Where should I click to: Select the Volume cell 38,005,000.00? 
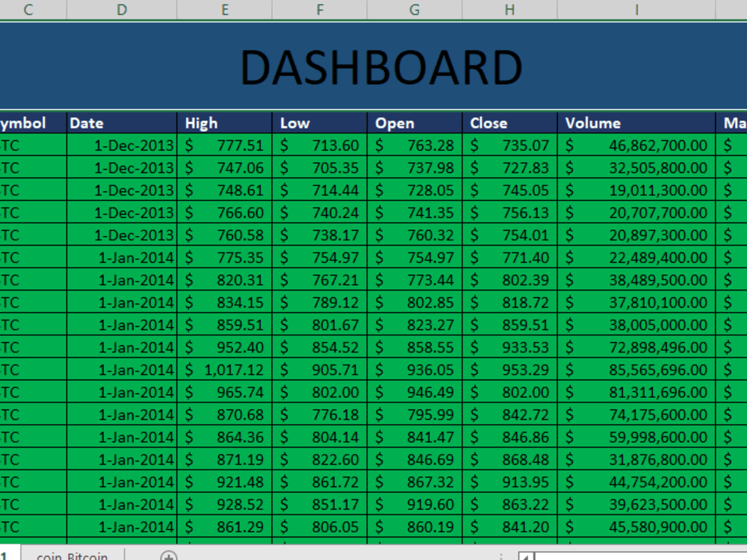[636, 325]
